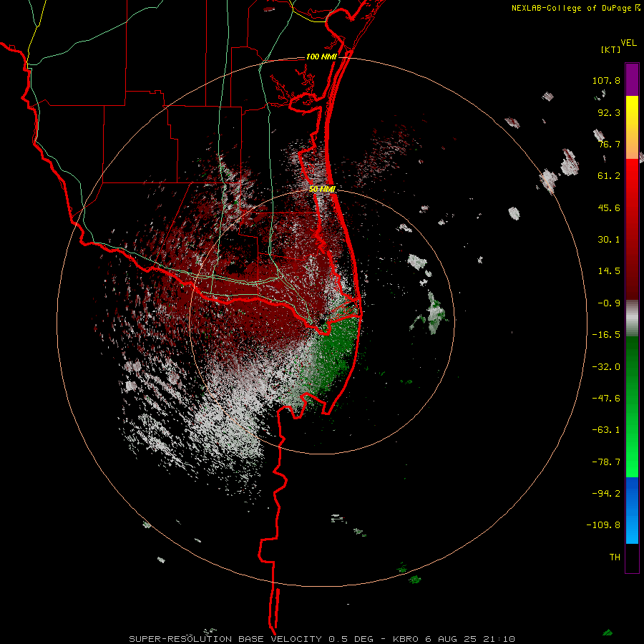The height and width of the screenshot is (644, 644).
Task: Click the 50 NMI range ring label
Action: click(x=322, y=189)
